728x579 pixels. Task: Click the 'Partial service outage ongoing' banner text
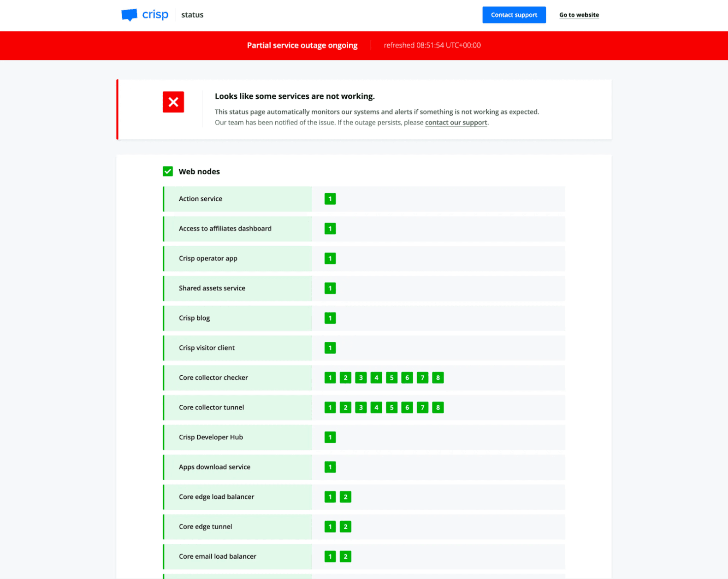tap(302, 45)
